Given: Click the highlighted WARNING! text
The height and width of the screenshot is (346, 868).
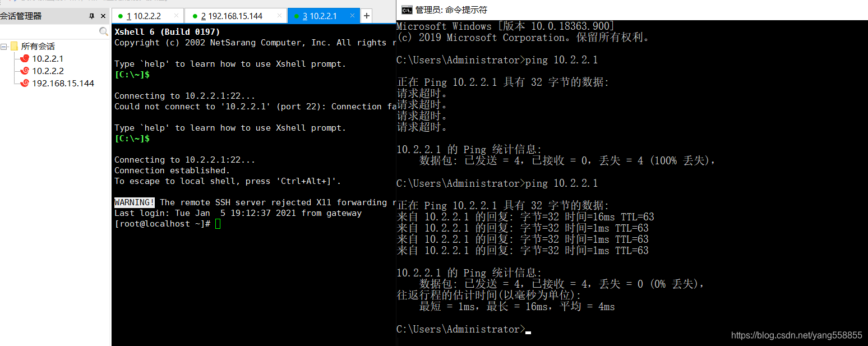Looking at the screenshot, I should click(135, 202).
